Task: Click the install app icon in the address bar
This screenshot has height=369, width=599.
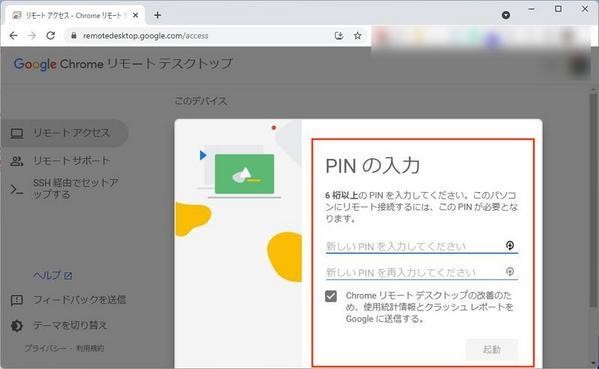Action: [x=339, y=36]
